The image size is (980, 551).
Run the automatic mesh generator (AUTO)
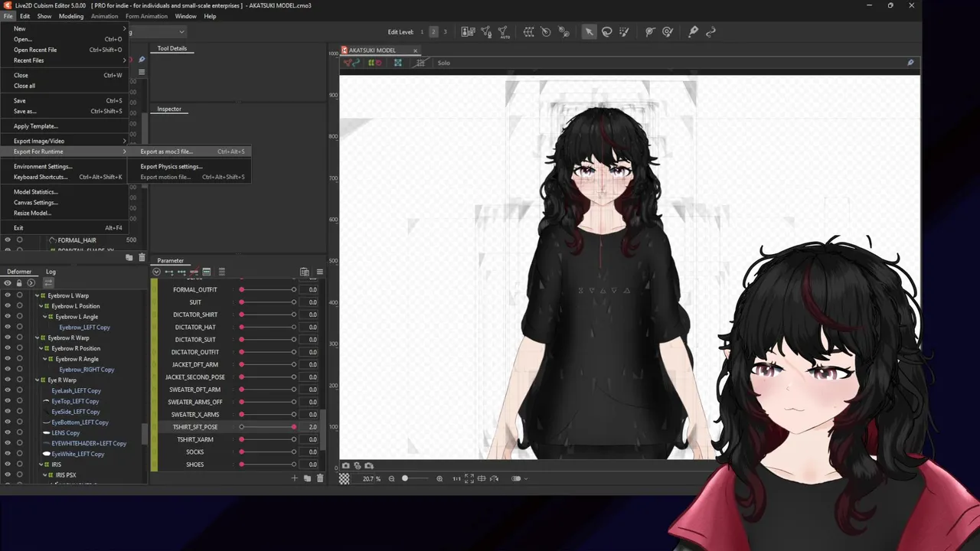[504, 31]
